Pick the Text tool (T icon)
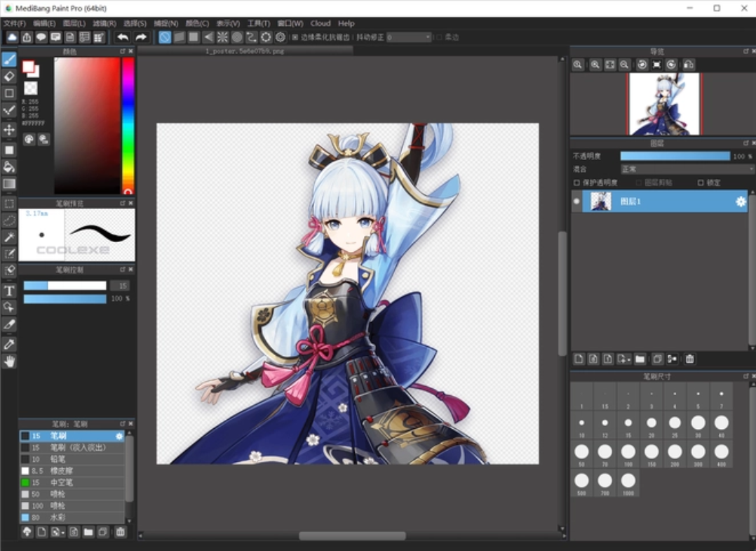756x551 pixels. [x=9, y=291]
